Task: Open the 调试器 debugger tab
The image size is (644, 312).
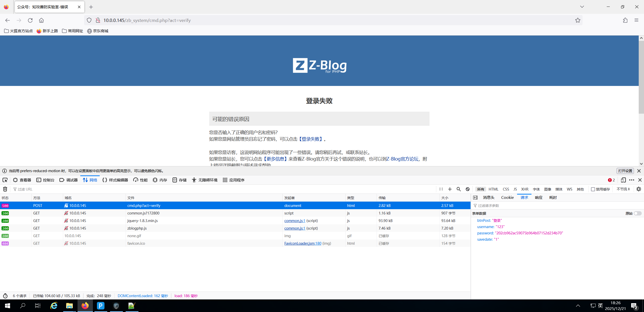Action: (69, 180)
